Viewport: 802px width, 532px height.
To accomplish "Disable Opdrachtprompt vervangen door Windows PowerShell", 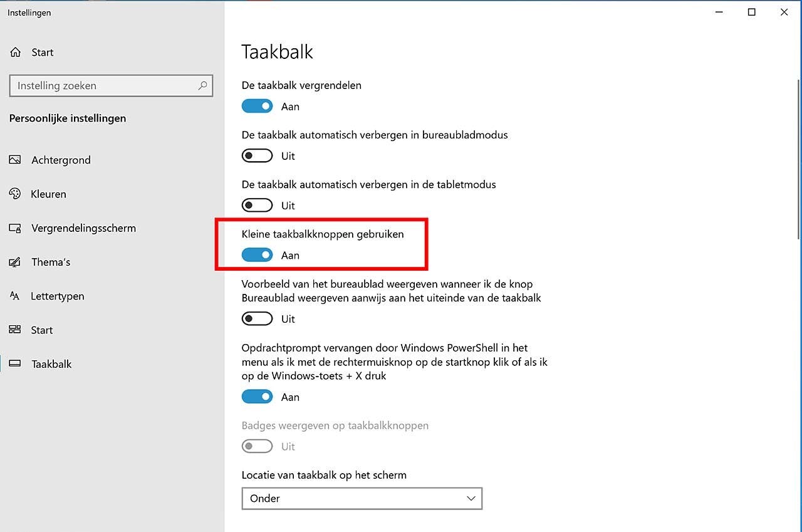I will pos(257,397).
